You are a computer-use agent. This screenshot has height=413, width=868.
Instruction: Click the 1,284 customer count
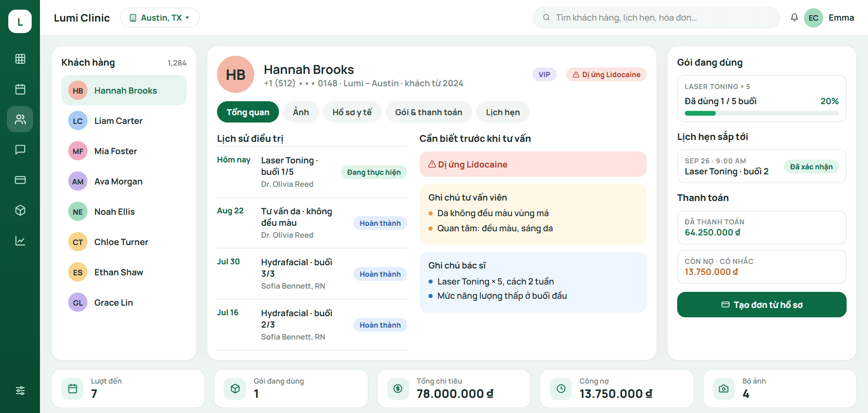pos(177,63)
